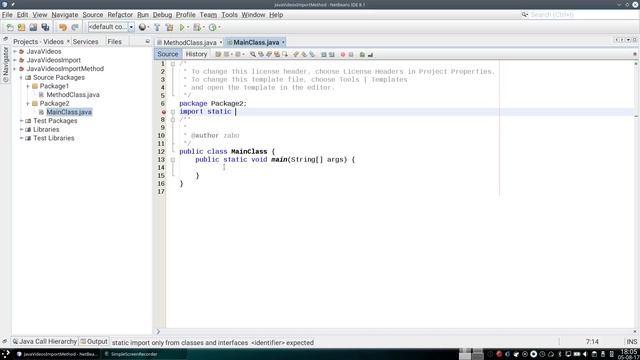Collapse the Source Packages node
The image size is (640, 360).
21,77
